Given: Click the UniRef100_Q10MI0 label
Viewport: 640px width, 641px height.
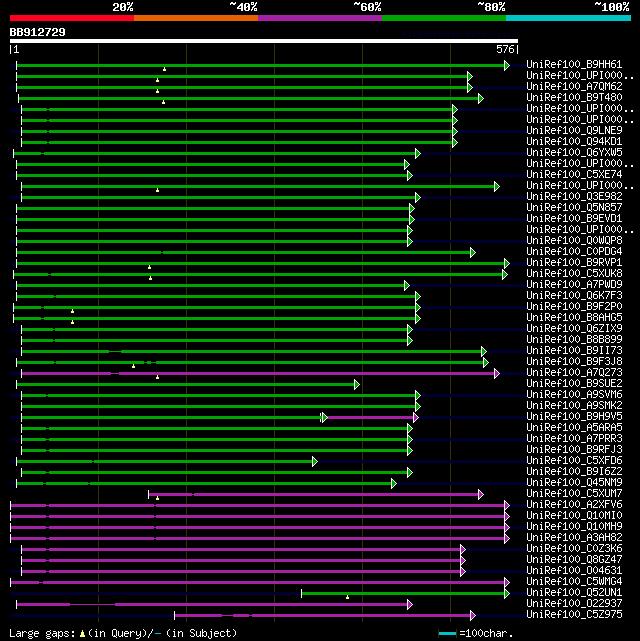Looking at the screenshot, I should click(574, 515).
